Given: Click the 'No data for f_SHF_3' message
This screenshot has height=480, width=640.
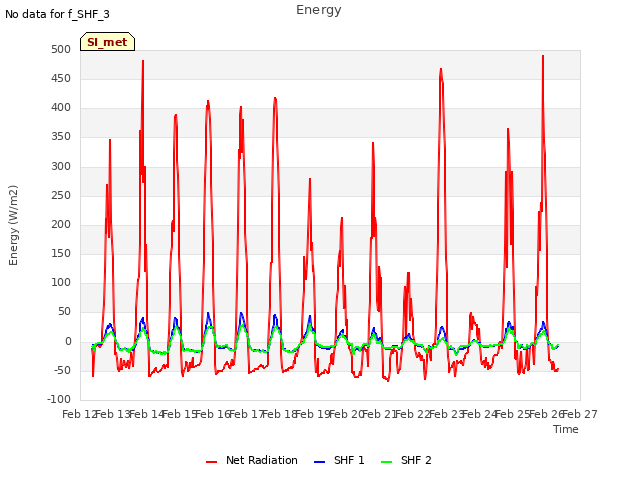Looking at the screenshot, I should point(57,14).
